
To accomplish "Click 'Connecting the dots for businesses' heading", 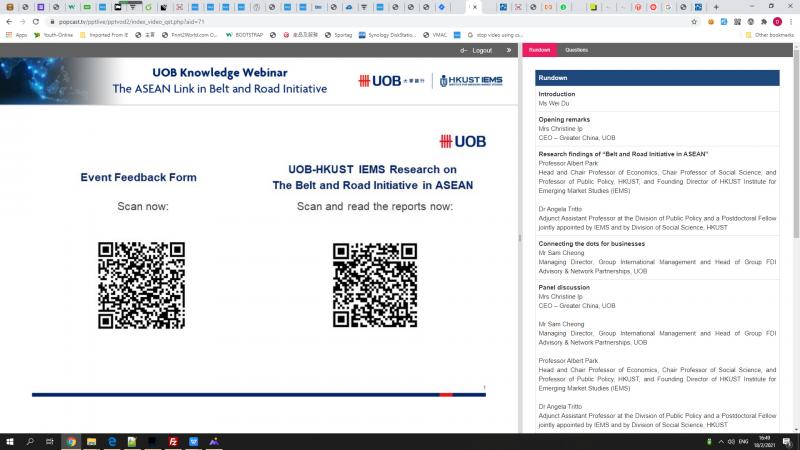I will [591, 244].
